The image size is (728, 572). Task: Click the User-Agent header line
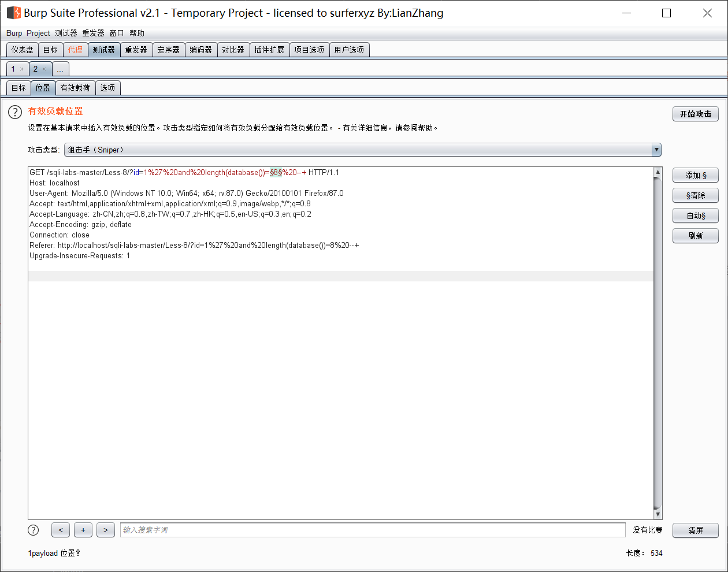[x=187, y=193]
